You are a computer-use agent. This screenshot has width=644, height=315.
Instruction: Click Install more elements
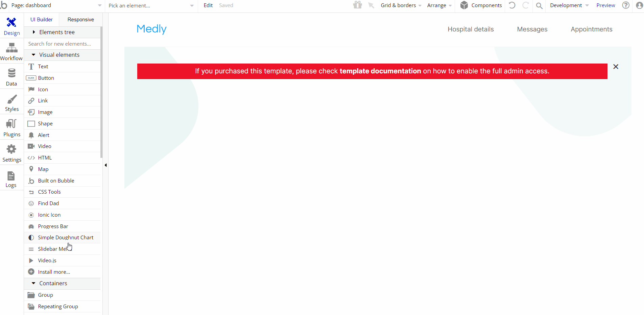tap(62, 272)
